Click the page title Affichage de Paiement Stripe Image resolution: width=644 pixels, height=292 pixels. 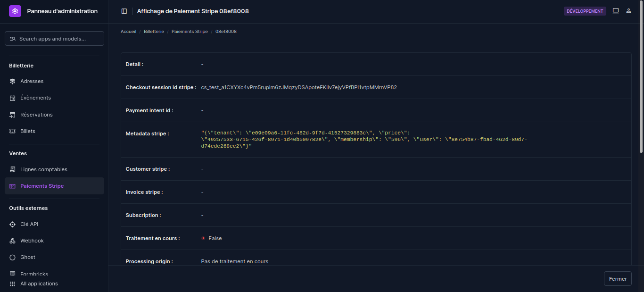[193, 11]
